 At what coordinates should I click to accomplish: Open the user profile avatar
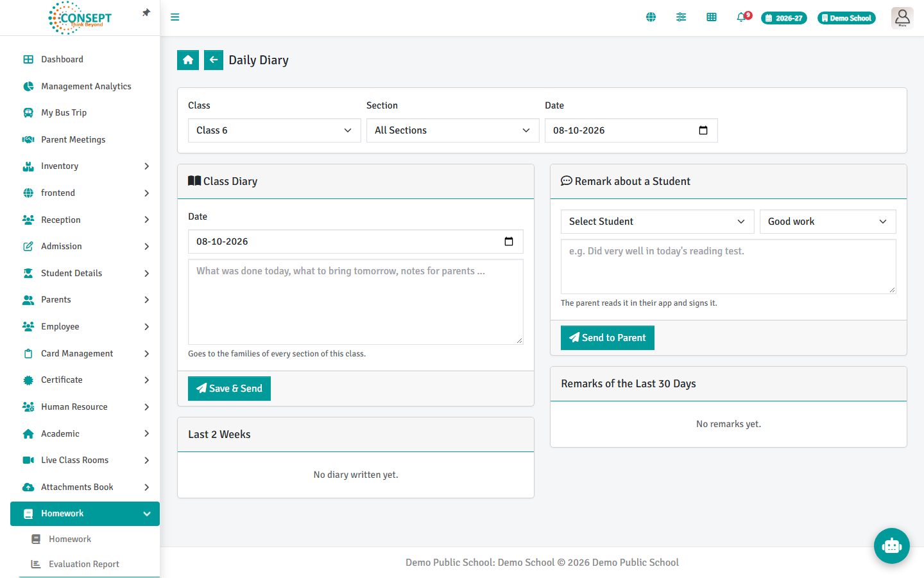point(902,17)
